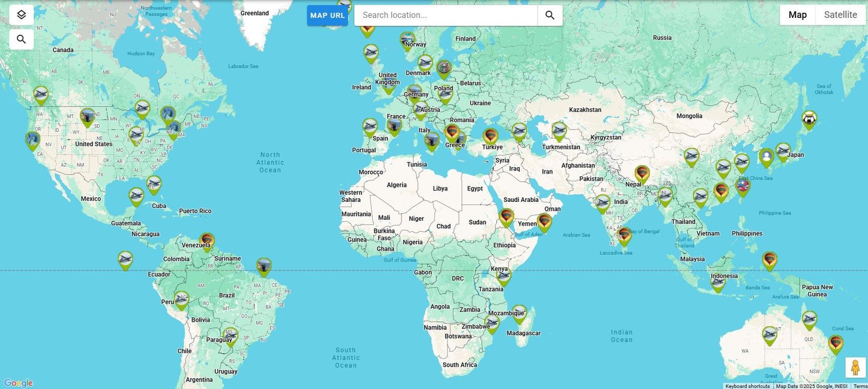The width and height of the screenshot is (868, 389).
Task: Select the airplane marker west of Colombia
Action: pyautogui.click(x=125, y=260)
